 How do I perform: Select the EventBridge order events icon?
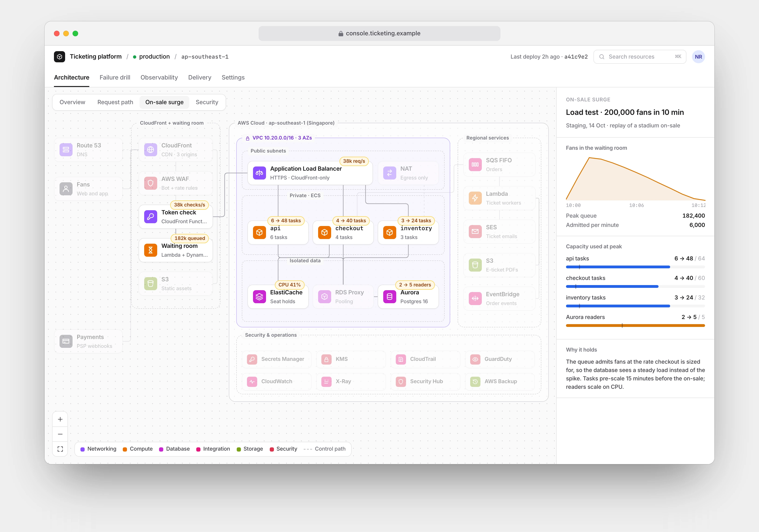coord(475,298)
